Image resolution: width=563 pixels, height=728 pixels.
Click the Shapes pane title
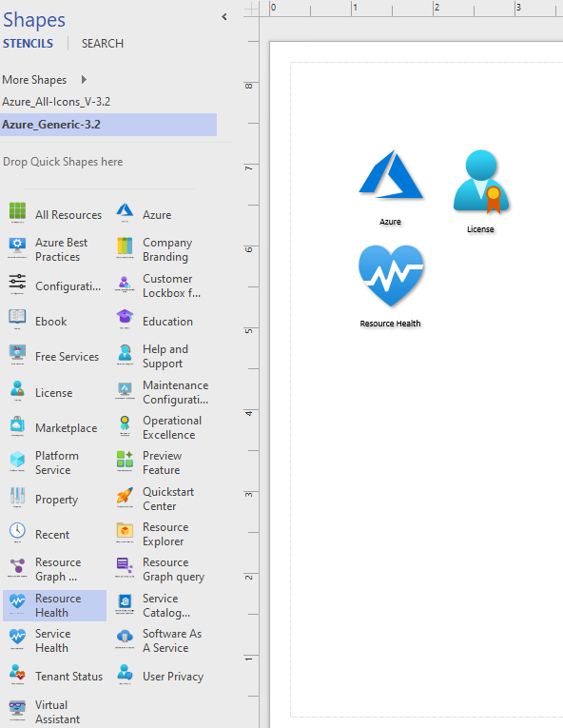tap(34, 20)
